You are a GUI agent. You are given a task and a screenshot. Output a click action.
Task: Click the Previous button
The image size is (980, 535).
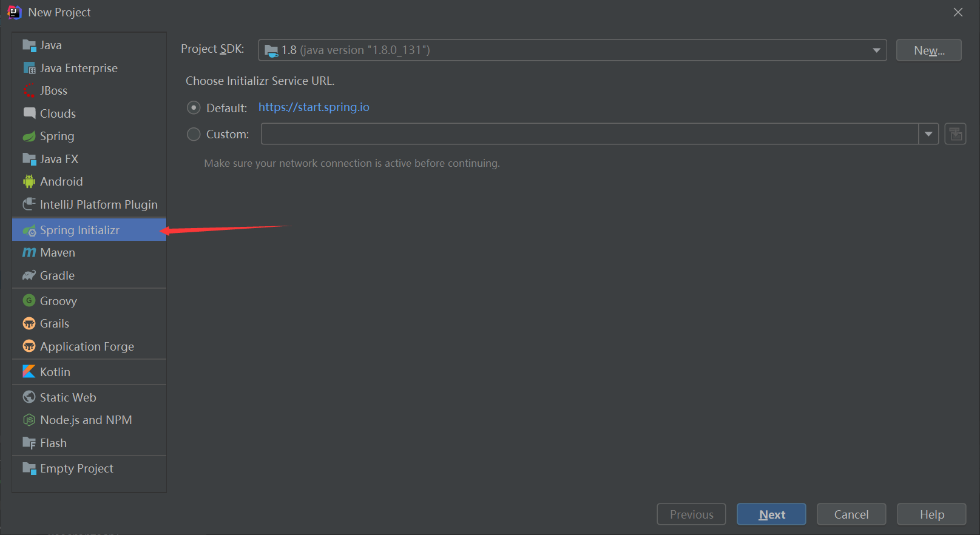691,514
